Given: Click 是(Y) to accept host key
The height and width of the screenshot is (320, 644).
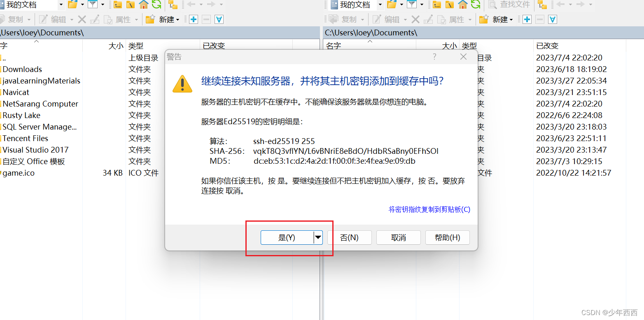Looking at the screenshot, I should 287,237.
